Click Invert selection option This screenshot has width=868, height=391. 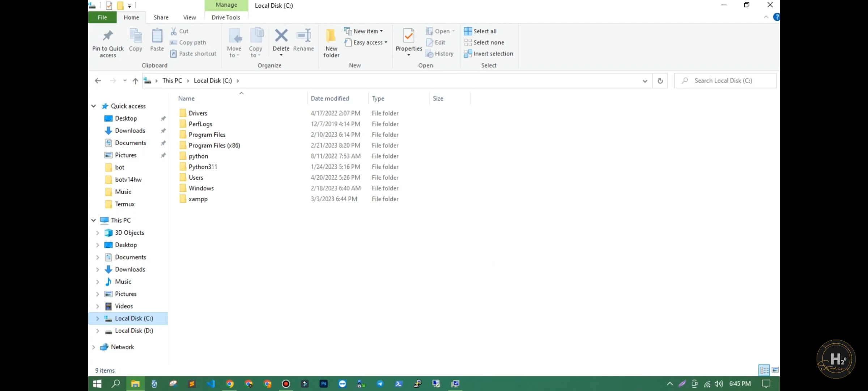(489, 54)
